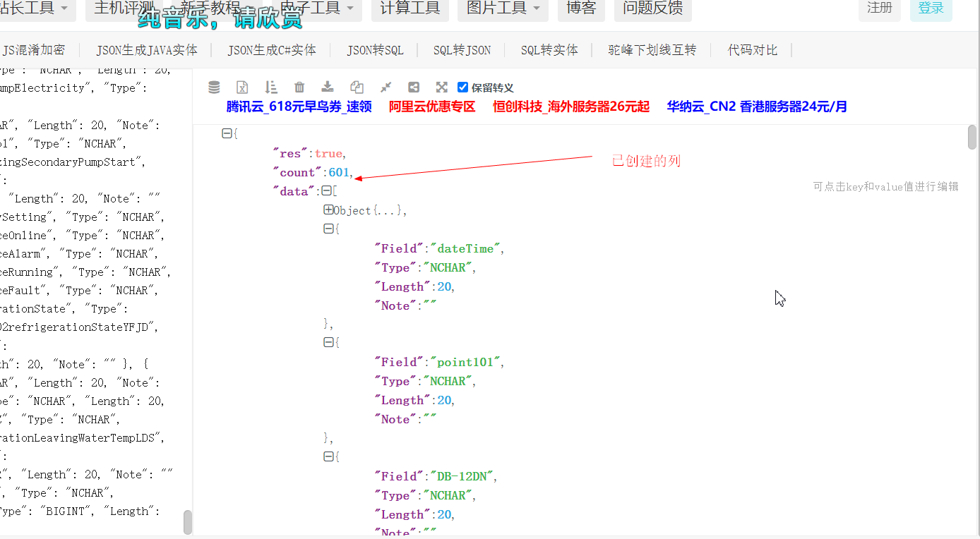Switch to JS混淆加密 tool tab
Image resolution: width=980 pixels, height=539 pixels.
(x=34, y=50)
